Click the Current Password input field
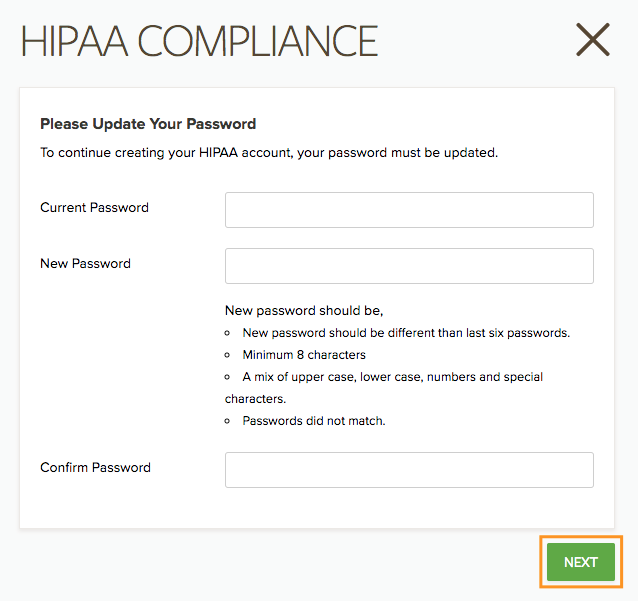This screenshot has width=638, height=601. click(x=409, y=210)
